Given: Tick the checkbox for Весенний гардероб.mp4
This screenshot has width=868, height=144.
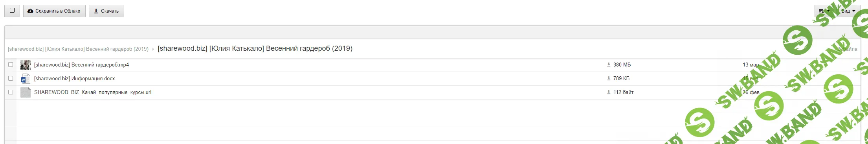Looking at the screenshot, I should pyautogui.click(x=11, y=65).
